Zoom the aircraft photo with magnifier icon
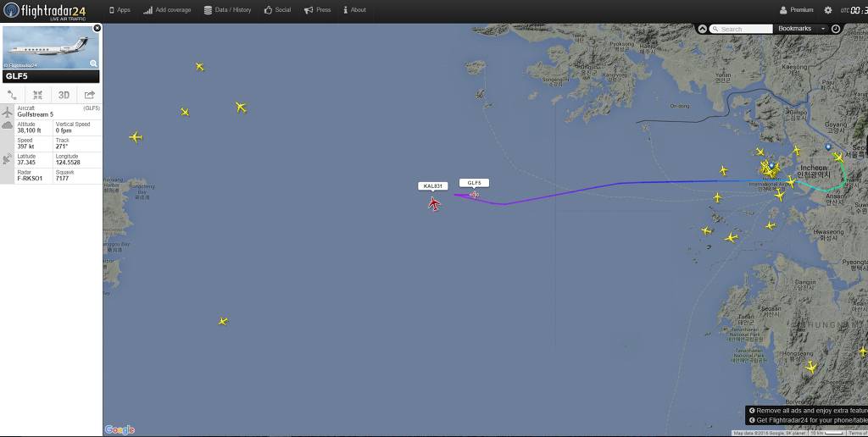This screenshot has width=868, height=437. (x=93, y=64)
